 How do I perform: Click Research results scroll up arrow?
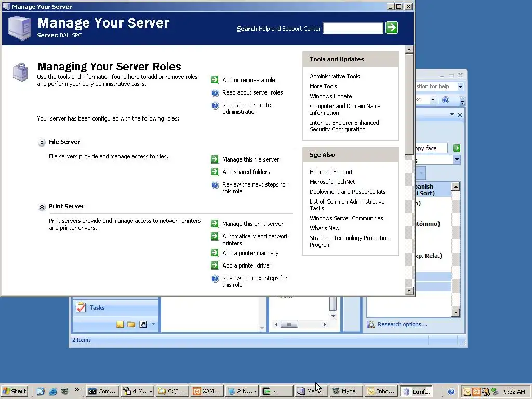[x=456, y=187]
